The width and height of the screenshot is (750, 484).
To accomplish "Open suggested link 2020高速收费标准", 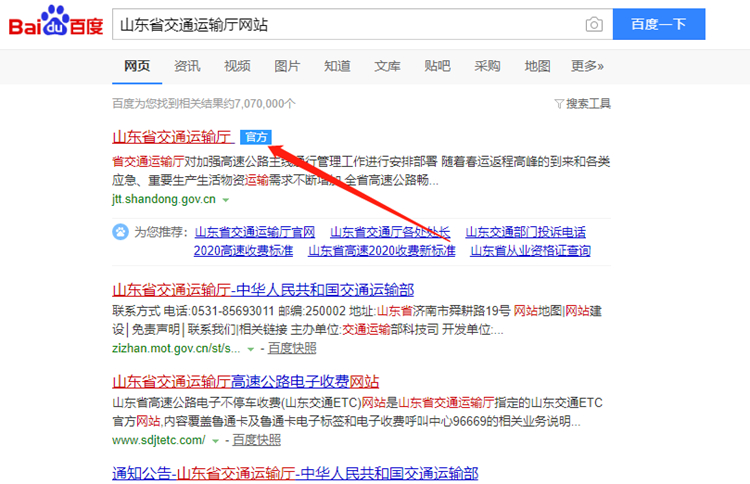I will (243, 251).
